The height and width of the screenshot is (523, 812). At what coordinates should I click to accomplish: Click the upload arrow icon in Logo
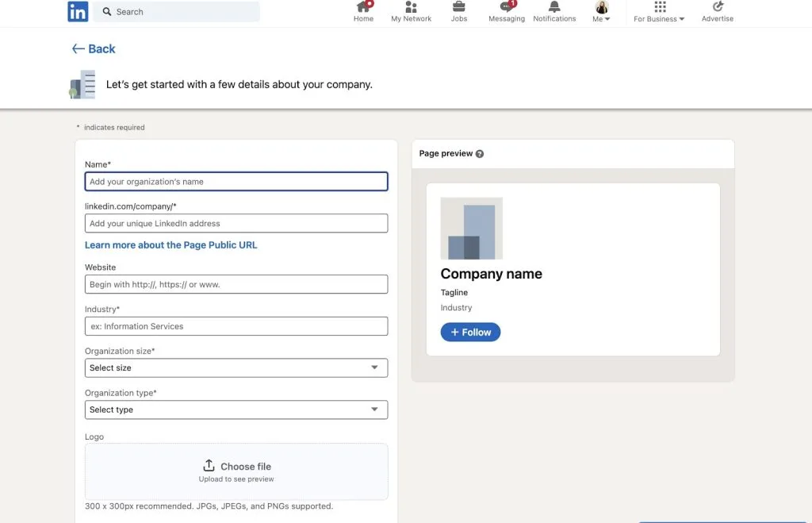click(x=209, y=465)
